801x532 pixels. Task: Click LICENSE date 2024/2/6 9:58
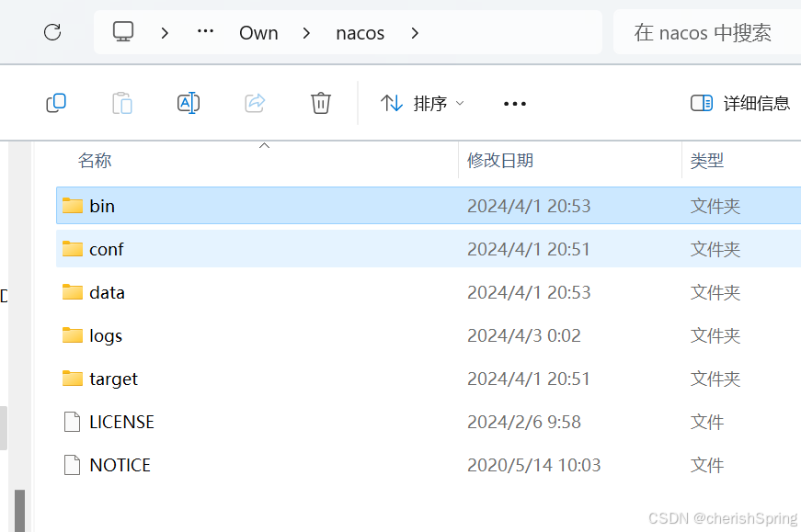pos(524,422)
